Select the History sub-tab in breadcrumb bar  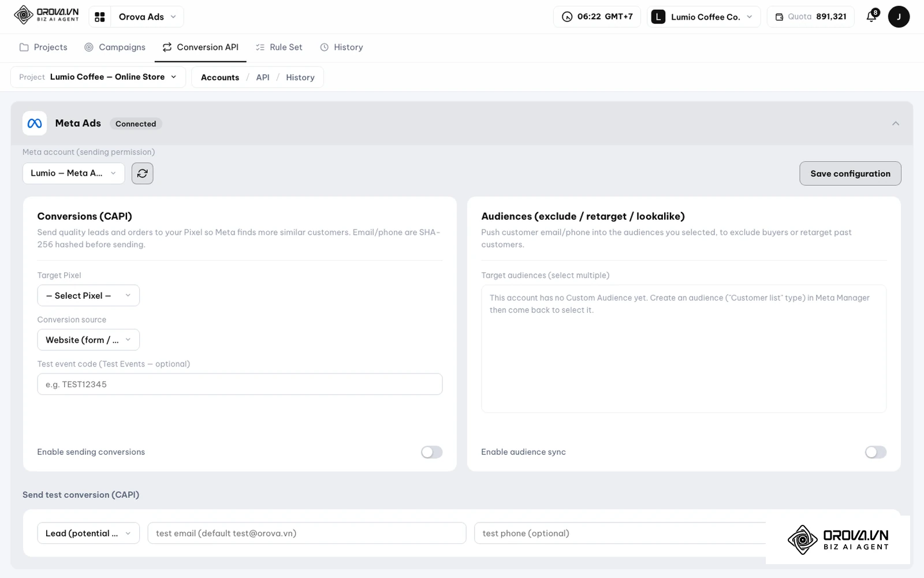(x=300, y=77)
